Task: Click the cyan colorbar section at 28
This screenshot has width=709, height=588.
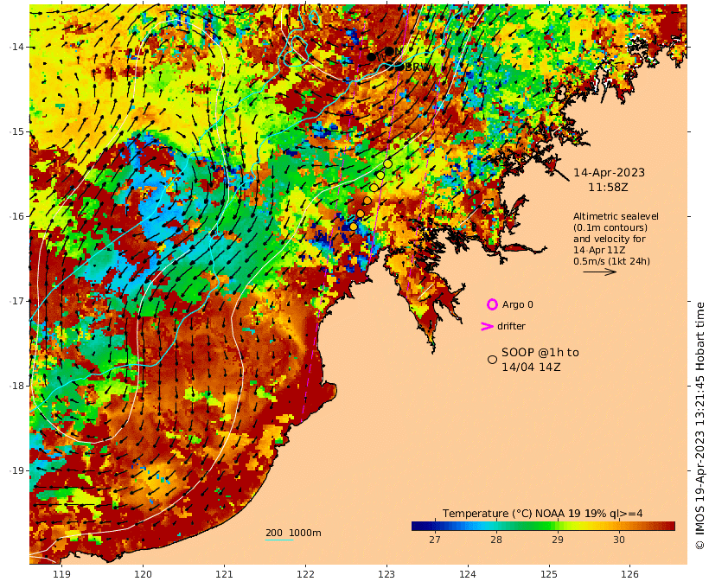Action: [496, 526]
